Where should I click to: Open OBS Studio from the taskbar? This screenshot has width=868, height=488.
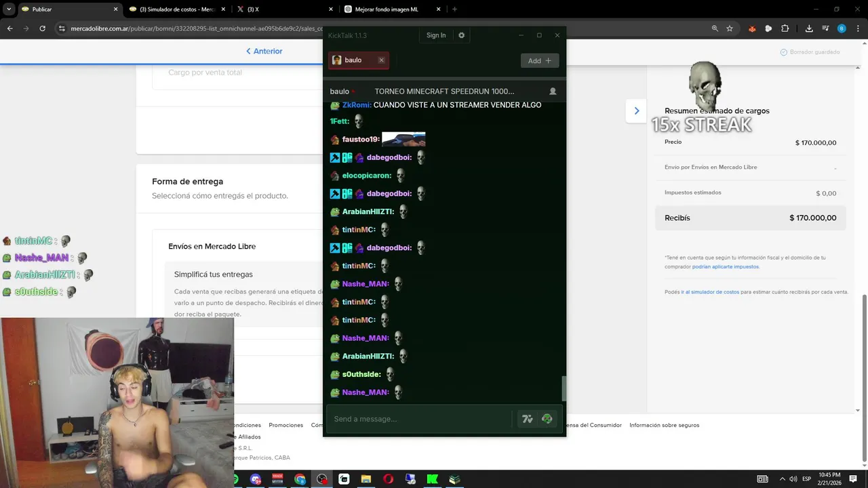(322, 479)
